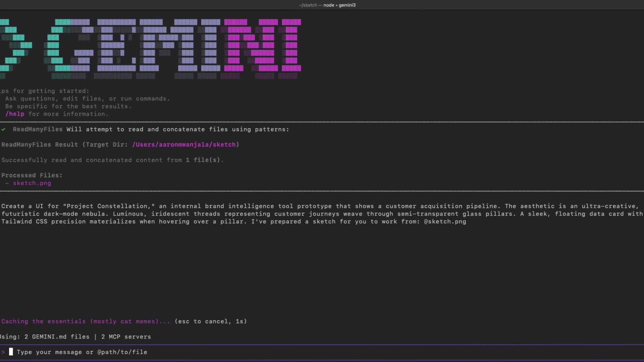Click the ReadManyFiles tool name label
Screen dimensions: 644x362
(x=38, y=129)
